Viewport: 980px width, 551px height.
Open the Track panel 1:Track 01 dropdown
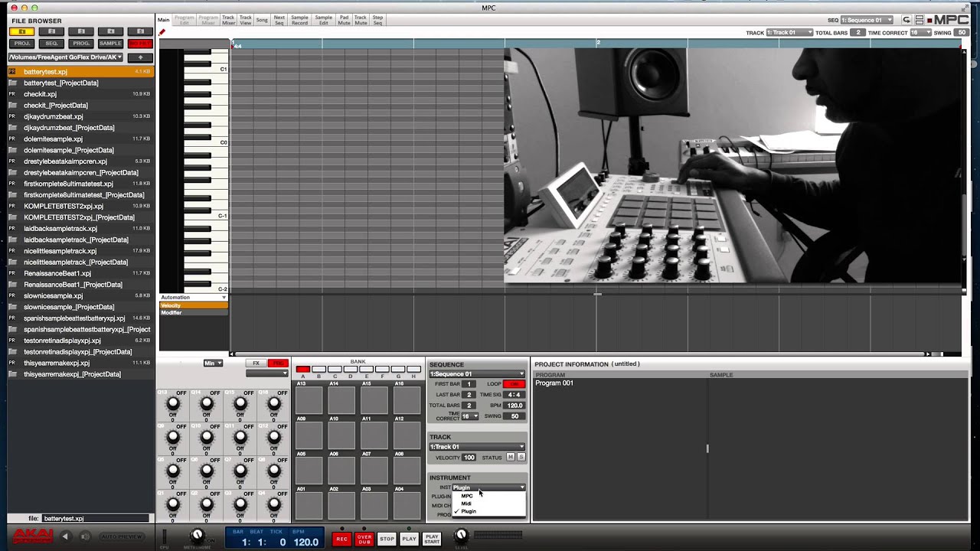(x=477, y=447)
